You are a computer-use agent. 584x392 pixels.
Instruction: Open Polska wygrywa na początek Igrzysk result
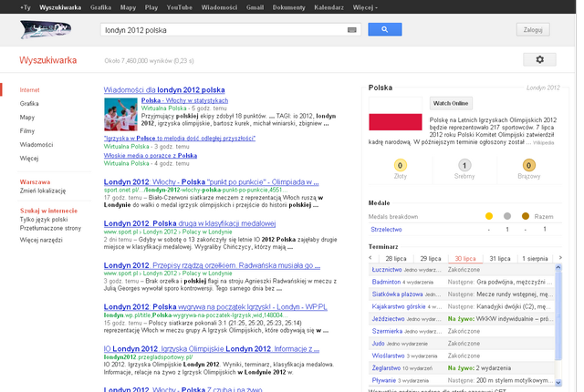[215, 307]
